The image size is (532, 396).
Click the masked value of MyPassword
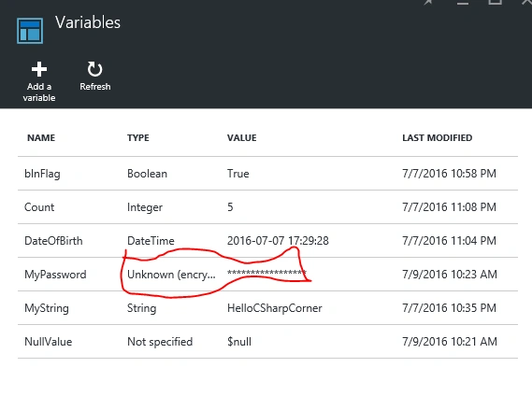pos(266,273)
